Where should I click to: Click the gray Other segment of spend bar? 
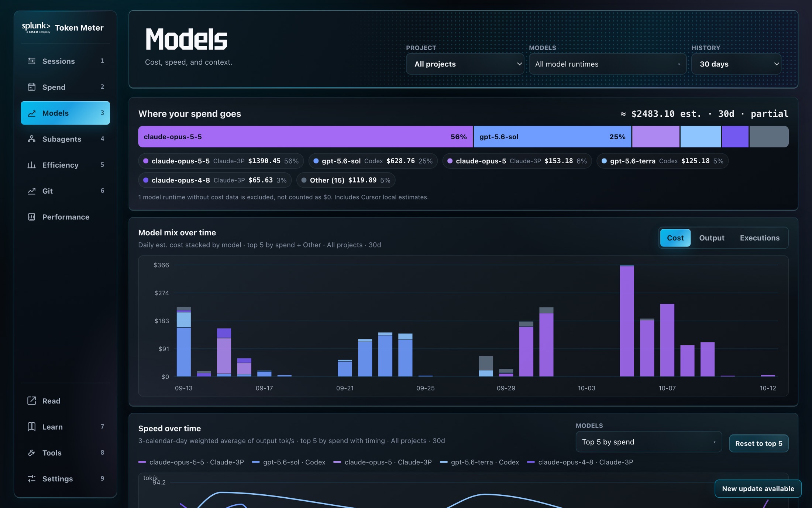point(769,137)
